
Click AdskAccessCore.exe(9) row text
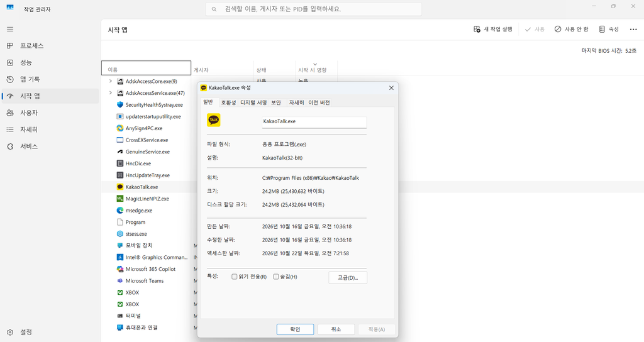tap(151, 81)
